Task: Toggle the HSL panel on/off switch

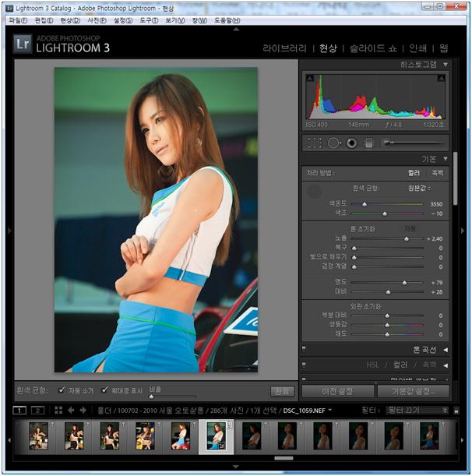Action: tap(304, 365)
